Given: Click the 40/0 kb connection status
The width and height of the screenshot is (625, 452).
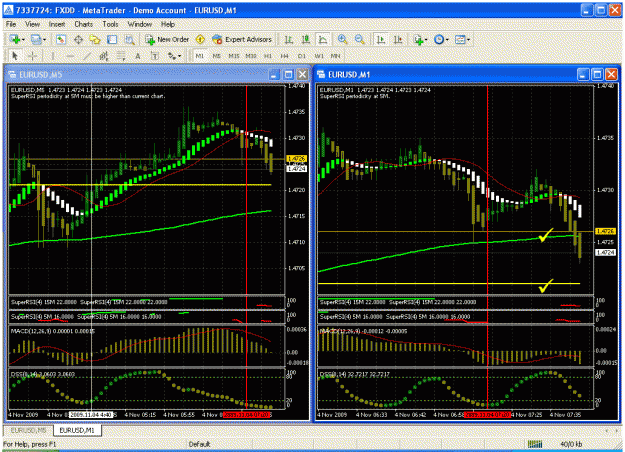Looking at the screenshot, I should point(571,444).
